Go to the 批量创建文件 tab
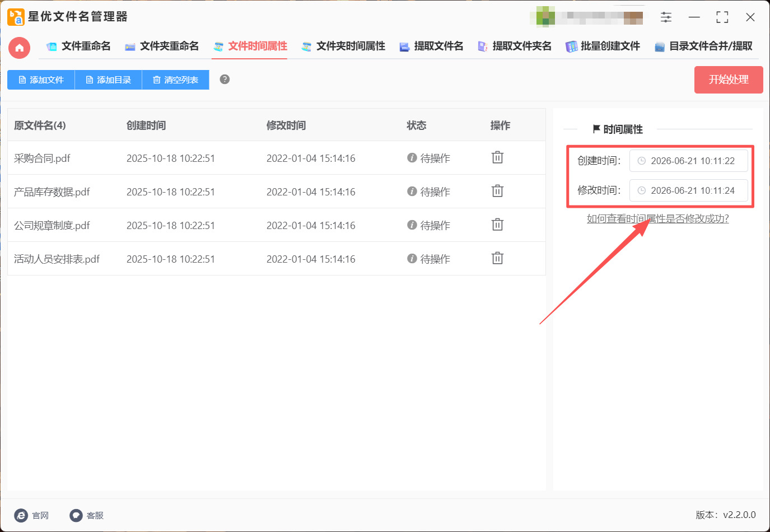The height and width of the screenshot is (532, 770). pos(603,46)
